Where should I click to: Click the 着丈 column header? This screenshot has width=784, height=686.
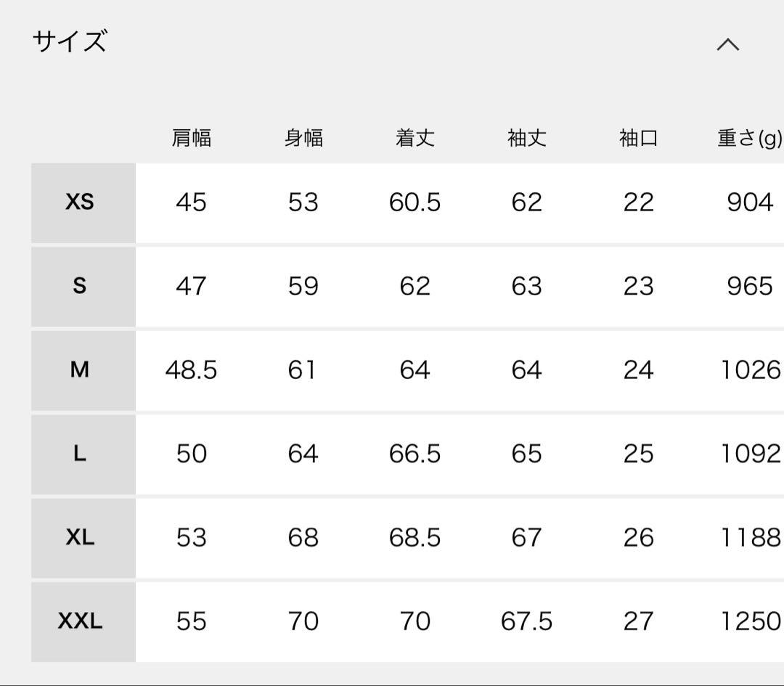415,138
